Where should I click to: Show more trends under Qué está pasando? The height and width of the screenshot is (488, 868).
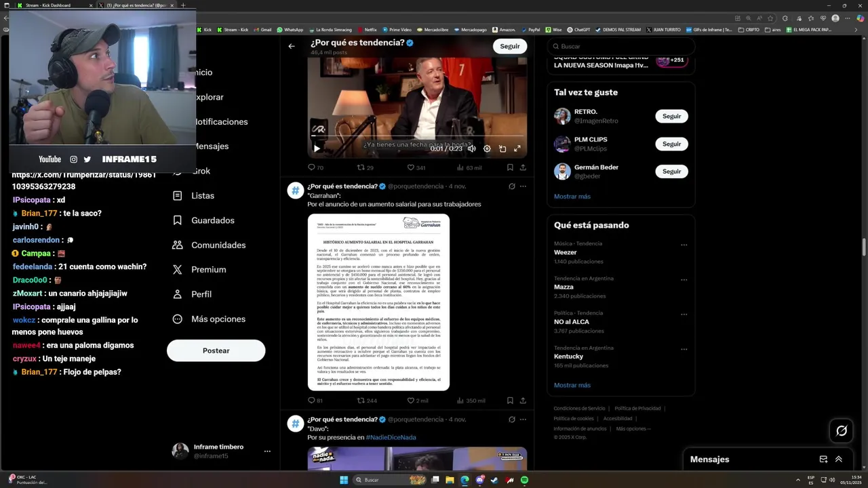point(572,385)
